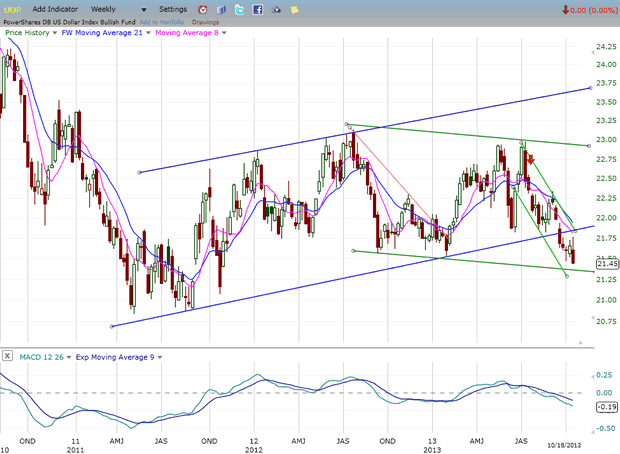The height and width of the screenshot is (454, 620).
Task: Click the copy chart icon
Action: pyautogui.click(x=221, y=9)
